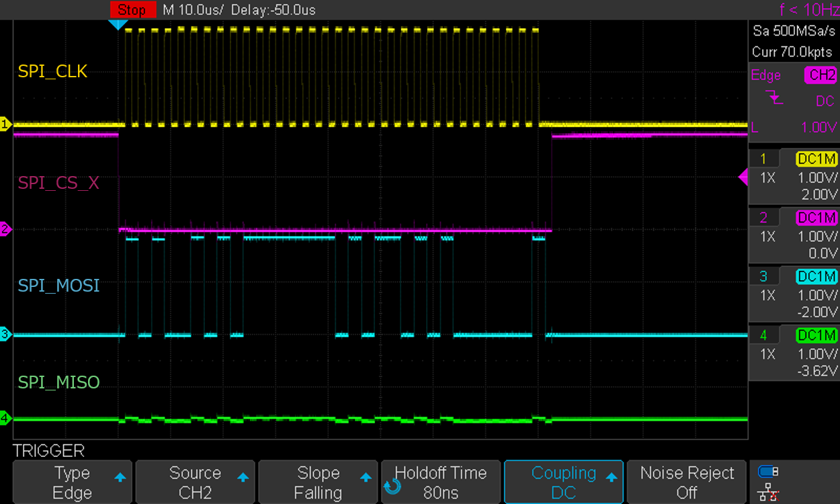Click the CH2 source label in trigger info
The height and width of the screenshot is (504, 840).
(x=821, y=75)
